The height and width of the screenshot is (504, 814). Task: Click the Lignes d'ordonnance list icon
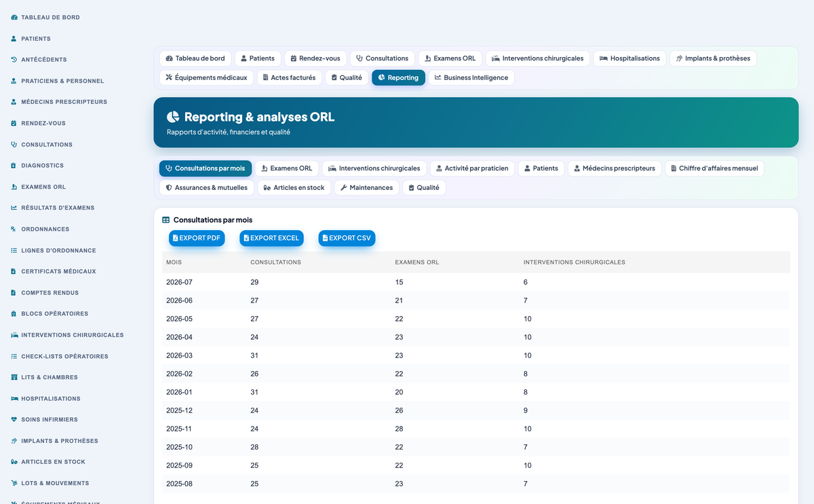coord(14,250)
